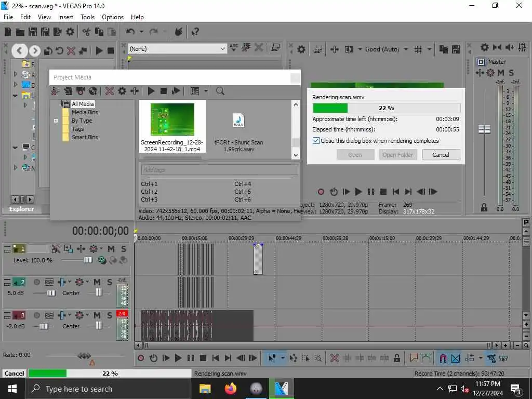Viewport: 532px width, 399px height.
Task: Click Go to Start in timeline transport
Action: (216, 358)
